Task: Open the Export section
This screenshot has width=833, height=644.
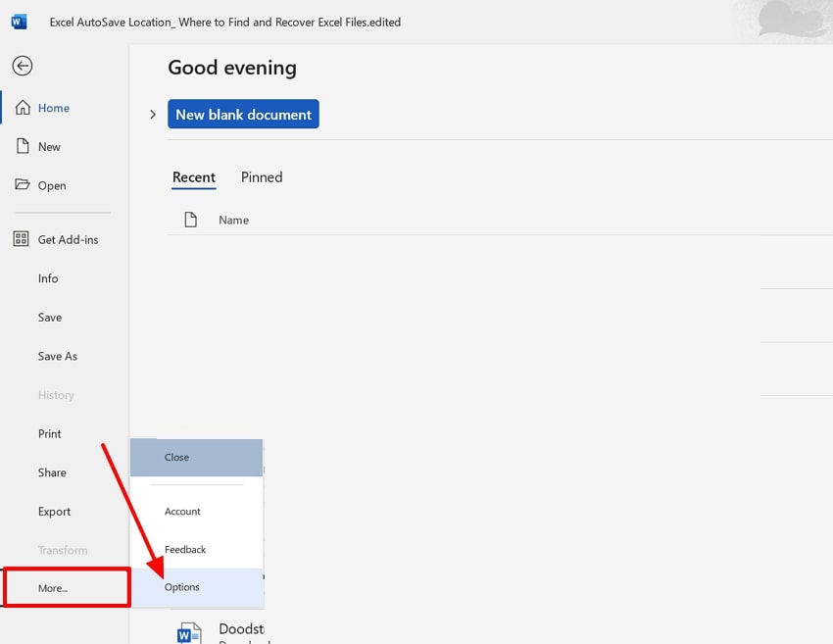Action: (x=54, y=511)
